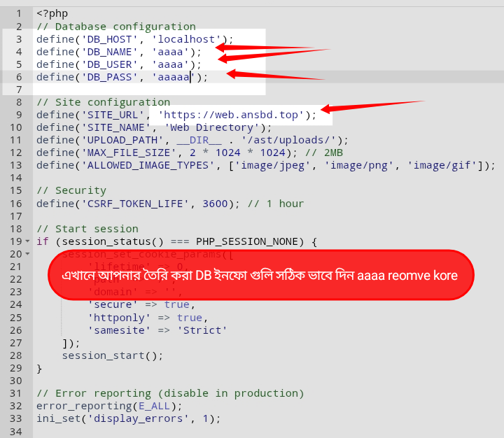Click the session_start() call
The height and width of the screenshot is (438, 504).
tap(112, 355)
